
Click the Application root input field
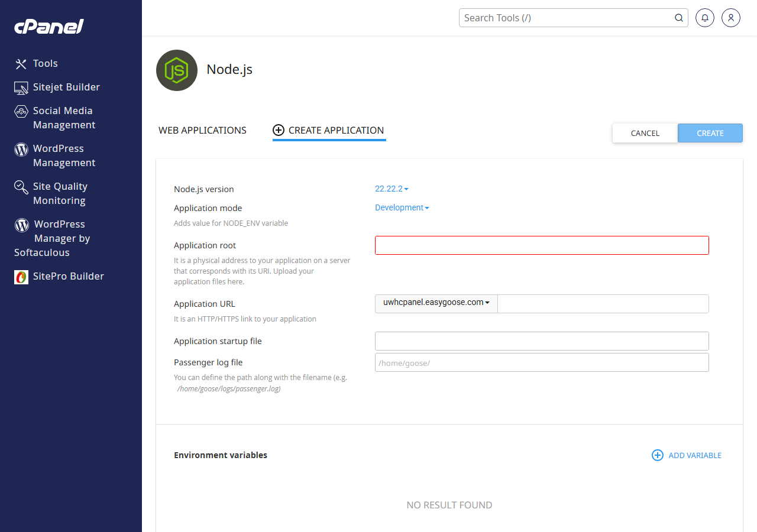coord(542,245)
